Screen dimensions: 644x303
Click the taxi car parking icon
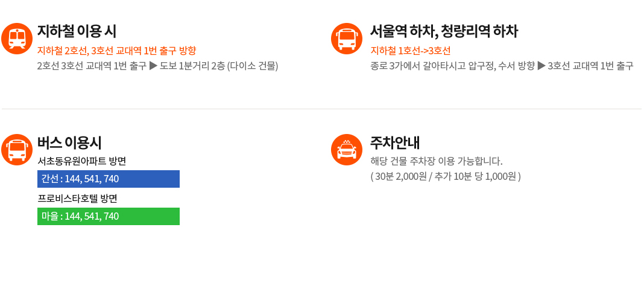point(347,150)
